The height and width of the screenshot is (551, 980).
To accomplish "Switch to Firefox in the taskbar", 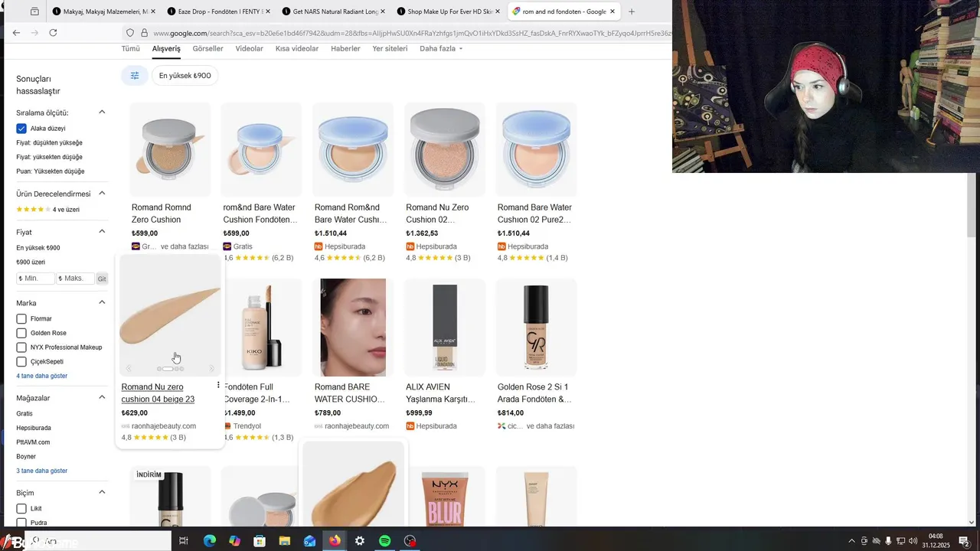I will 335,541.
